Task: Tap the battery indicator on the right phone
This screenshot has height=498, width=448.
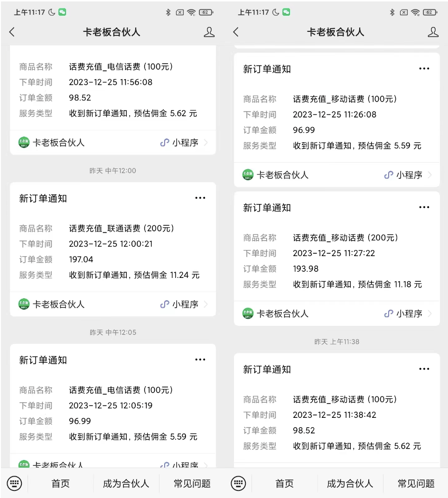Action: [430, 12]
